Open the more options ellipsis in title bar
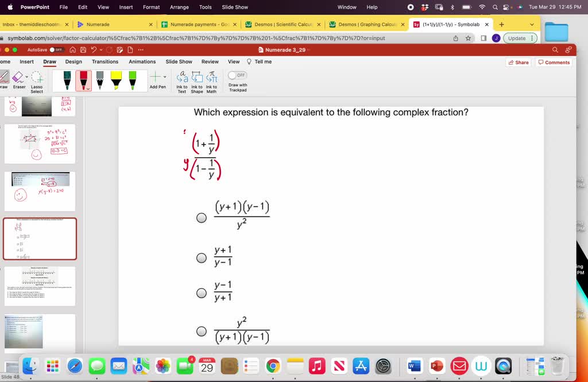Image resolution: width=588 pixels, height=382 pixels. click(141, 50)
